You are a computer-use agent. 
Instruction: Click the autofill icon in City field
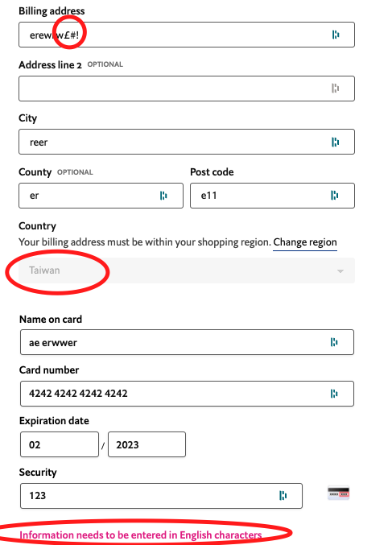[336, 142]
